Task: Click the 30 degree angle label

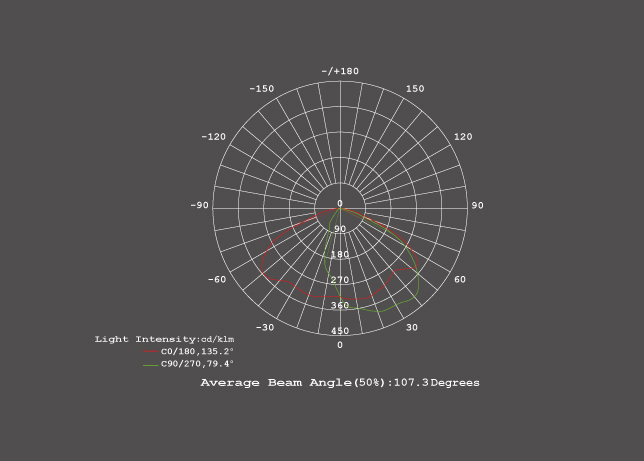Action: tap(412, 328)
